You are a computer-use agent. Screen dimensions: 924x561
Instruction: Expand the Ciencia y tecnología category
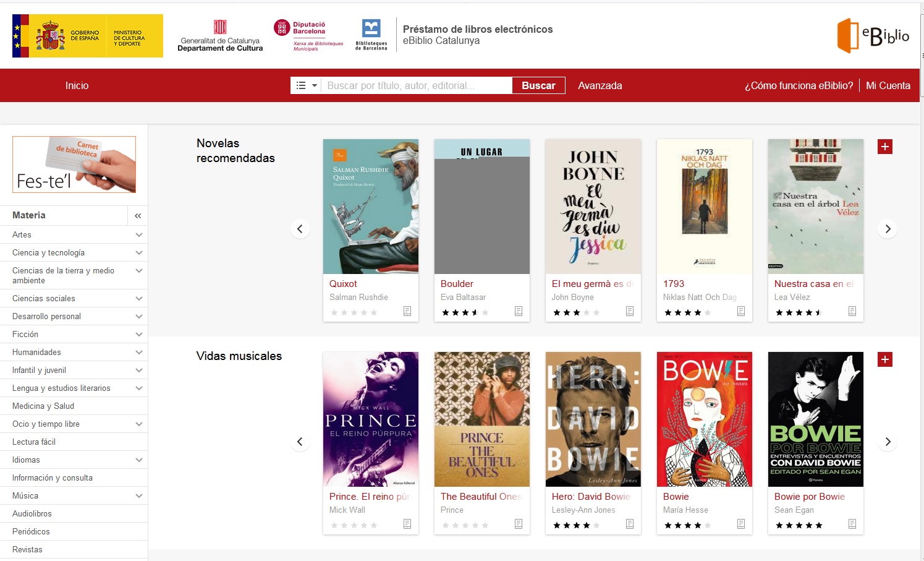(139, 253)
